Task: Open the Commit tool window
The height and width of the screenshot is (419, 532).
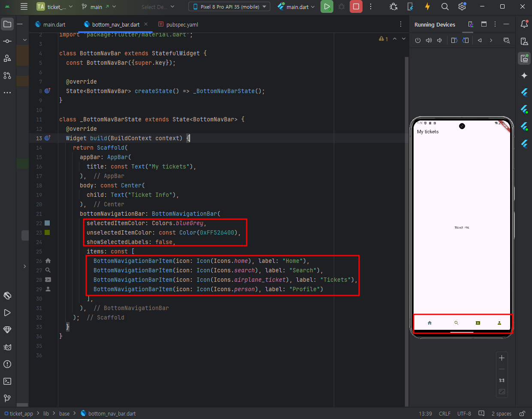Action: [7, 41]
